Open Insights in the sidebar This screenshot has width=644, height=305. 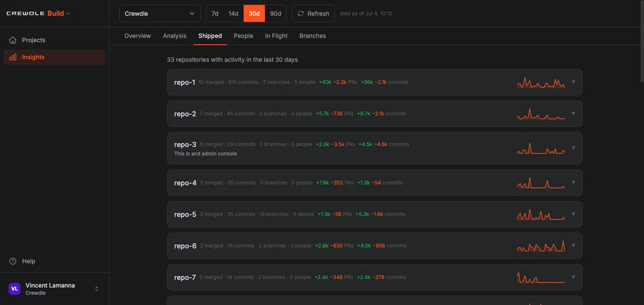54,57
